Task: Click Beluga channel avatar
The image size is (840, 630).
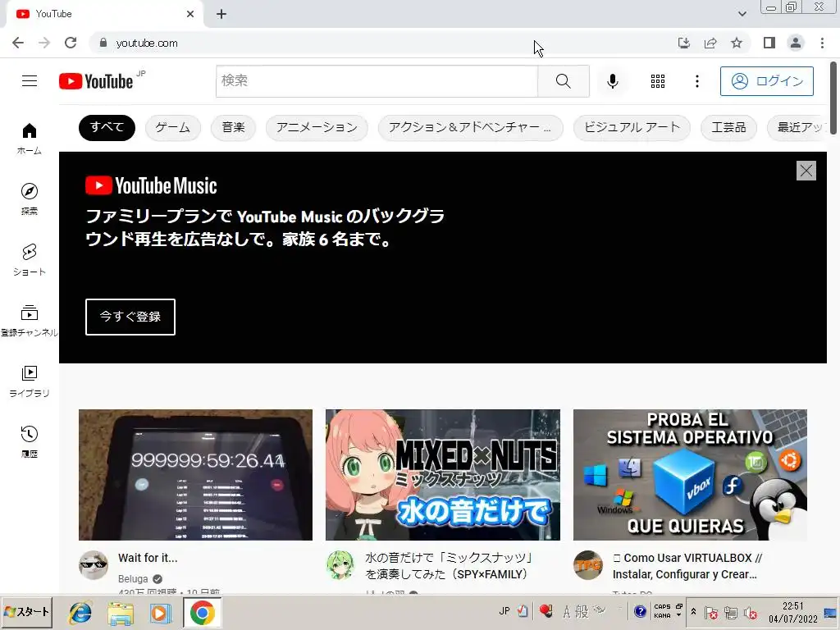Action: 94,565
